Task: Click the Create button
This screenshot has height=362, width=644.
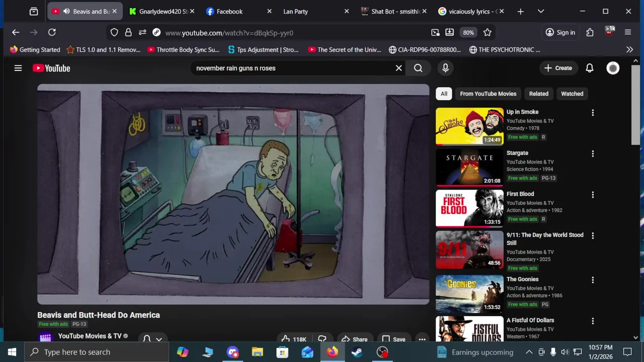Action: (558, 68)
